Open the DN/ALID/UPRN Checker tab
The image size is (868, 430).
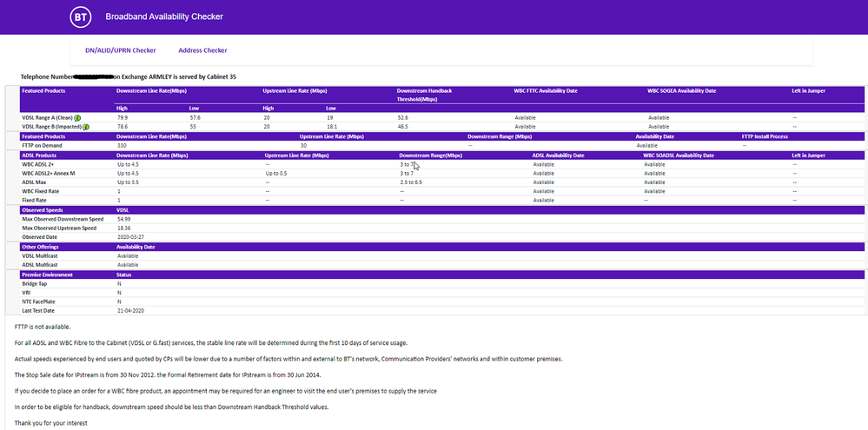coord(121,50)
